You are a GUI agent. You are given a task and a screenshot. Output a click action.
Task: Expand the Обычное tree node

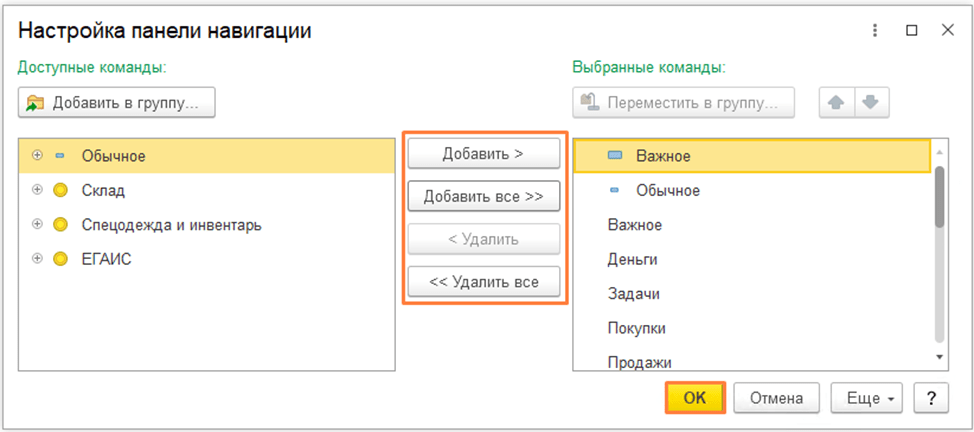tap(37, 156)
